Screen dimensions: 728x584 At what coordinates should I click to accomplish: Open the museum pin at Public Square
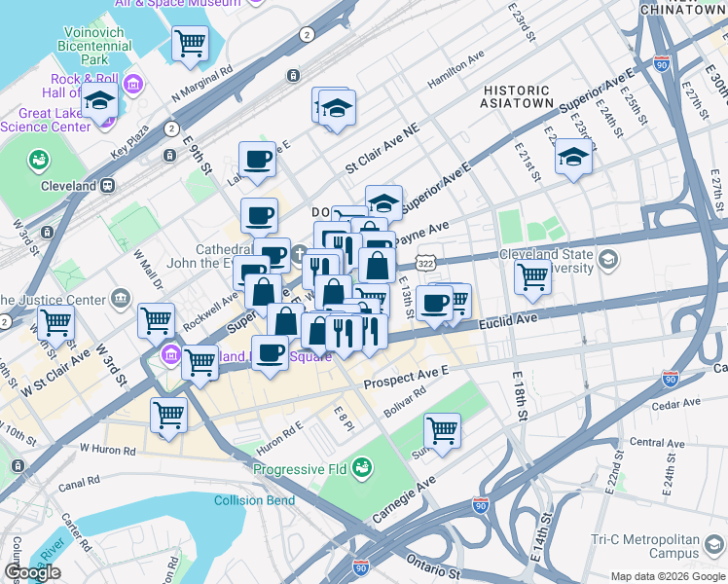click(x=170, y=355)
